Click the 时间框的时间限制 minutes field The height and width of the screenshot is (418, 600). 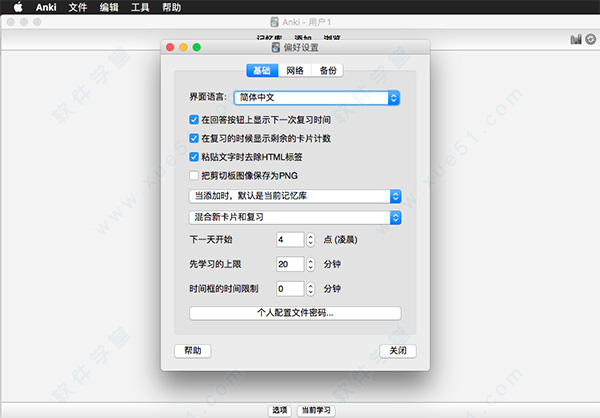(x=290, y=289)
